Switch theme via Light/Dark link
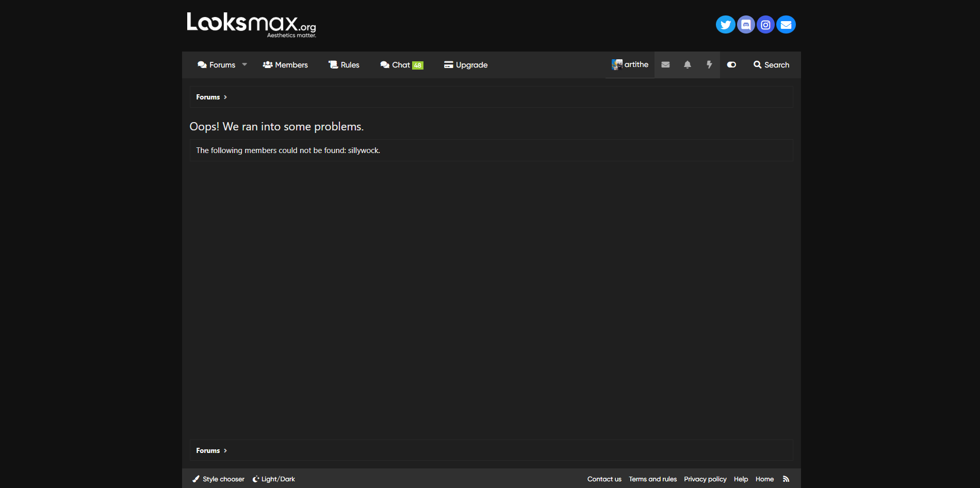Image resolution: width=980 pixels, height=488 pixels. tap(273, 479)
